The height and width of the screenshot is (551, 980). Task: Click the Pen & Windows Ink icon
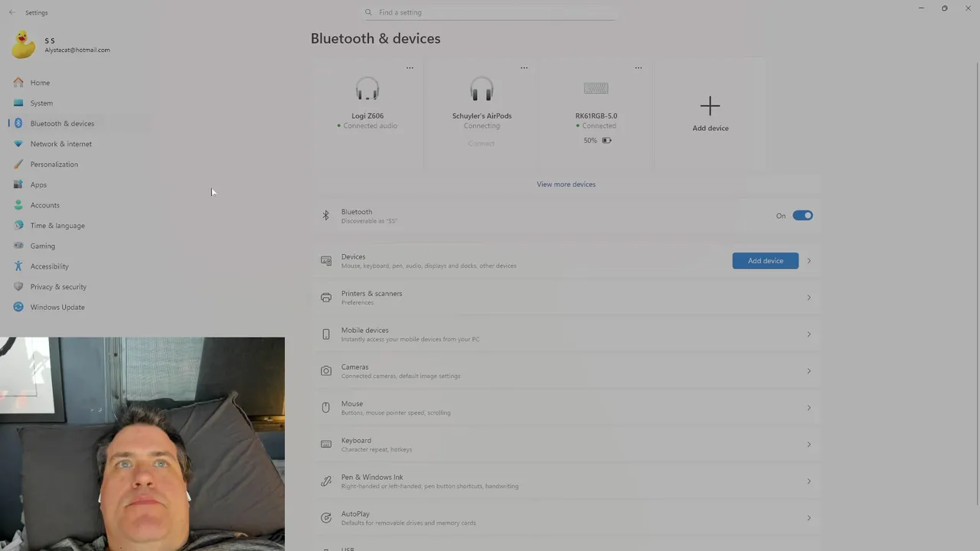326,481
